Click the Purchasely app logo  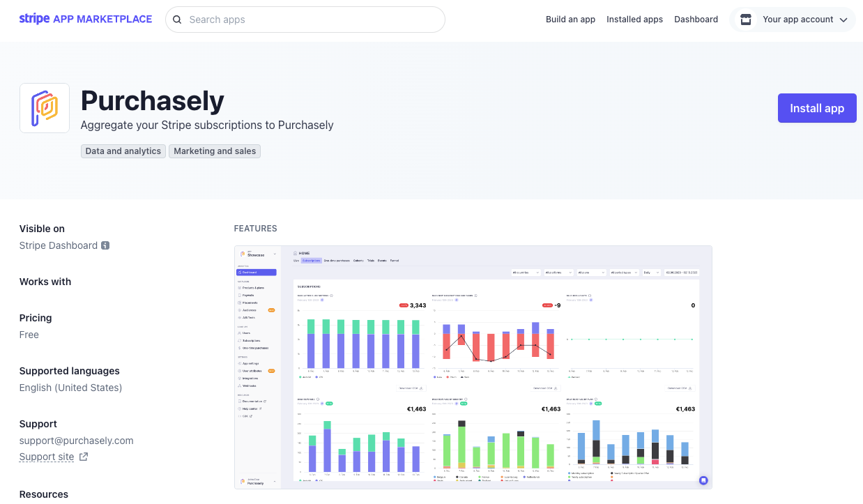click(x=45, y=108)
